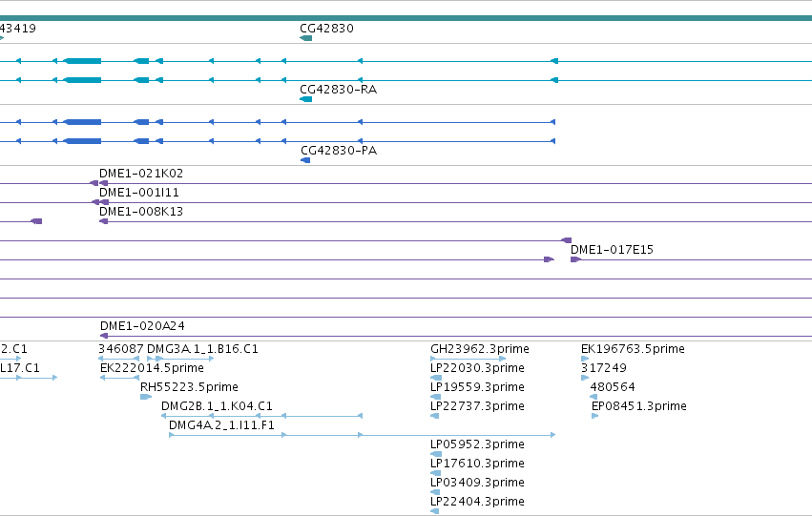Select the CG42830 gene label
The height and width of the screenshot is (516, 812).
coord(326,29)
